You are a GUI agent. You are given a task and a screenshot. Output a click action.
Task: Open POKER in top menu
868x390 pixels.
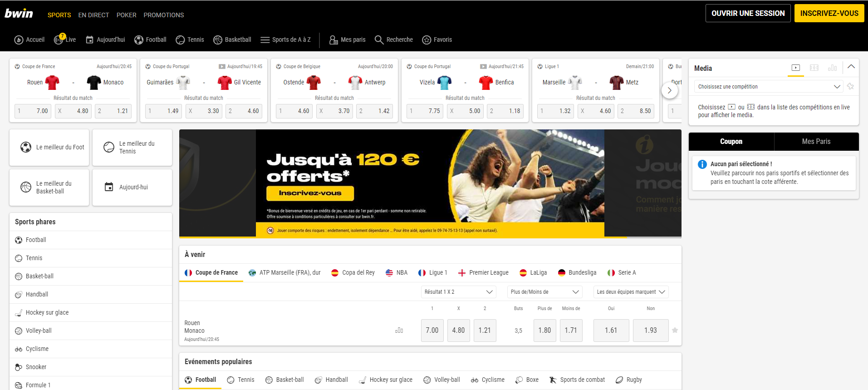click(126, 15)
